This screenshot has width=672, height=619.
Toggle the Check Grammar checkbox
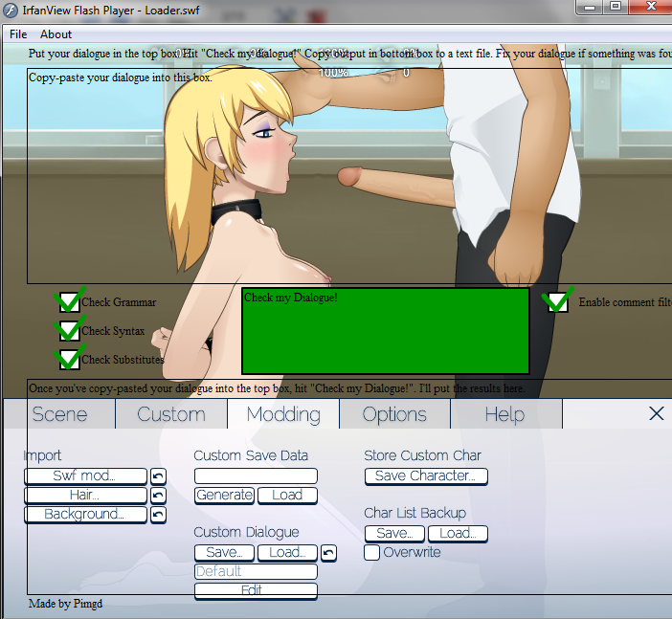coord(69,302)
